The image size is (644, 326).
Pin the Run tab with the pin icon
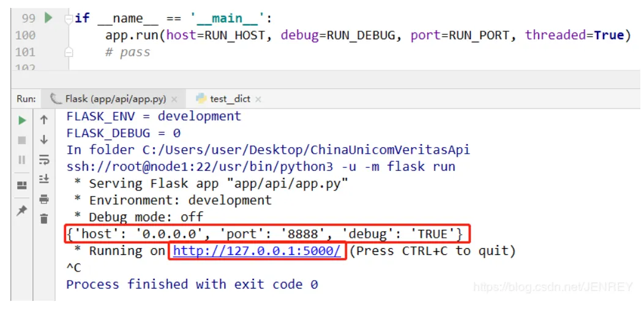pyautogui.click(x=22, y=211)
